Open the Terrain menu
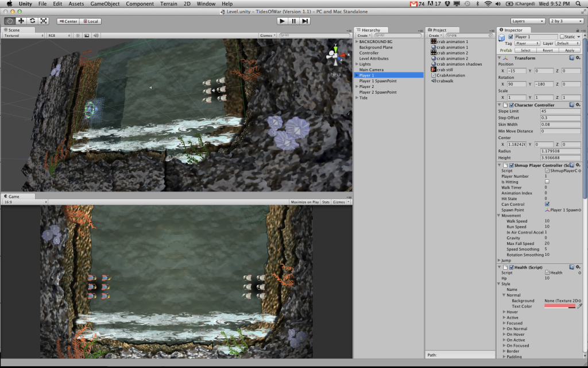This screenshot has height=368, width=588. (168, 4)
